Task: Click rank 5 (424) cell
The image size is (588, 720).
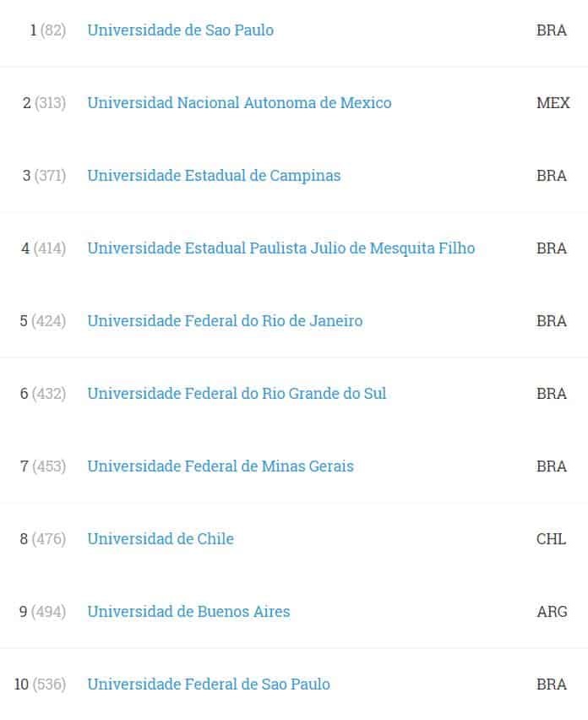Action: pyautogui.click(x=43, y=321)
